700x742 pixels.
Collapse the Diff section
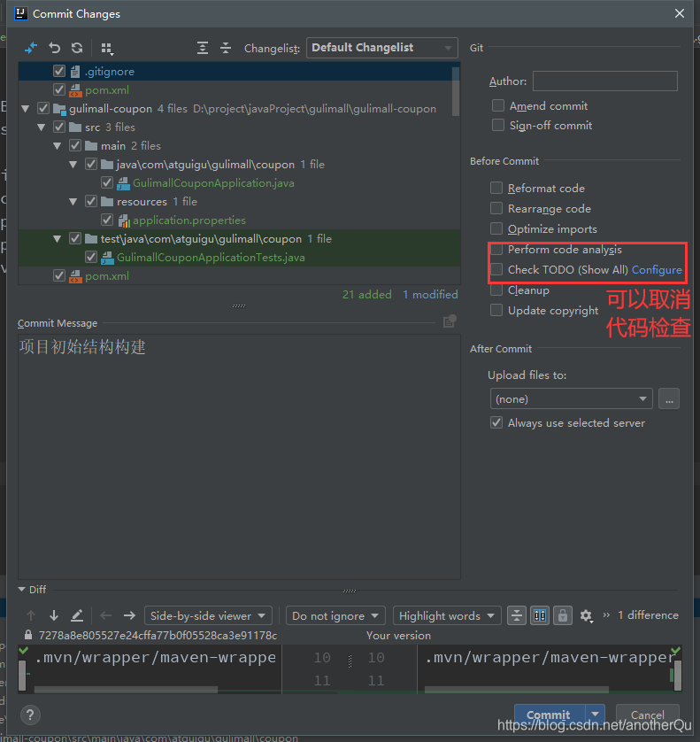(22, 590)
